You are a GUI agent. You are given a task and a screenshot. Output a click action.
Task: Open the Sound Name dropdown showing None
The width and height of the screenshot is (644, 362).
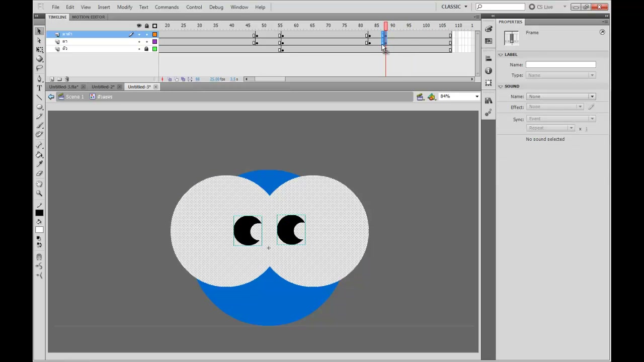[561, 97]
